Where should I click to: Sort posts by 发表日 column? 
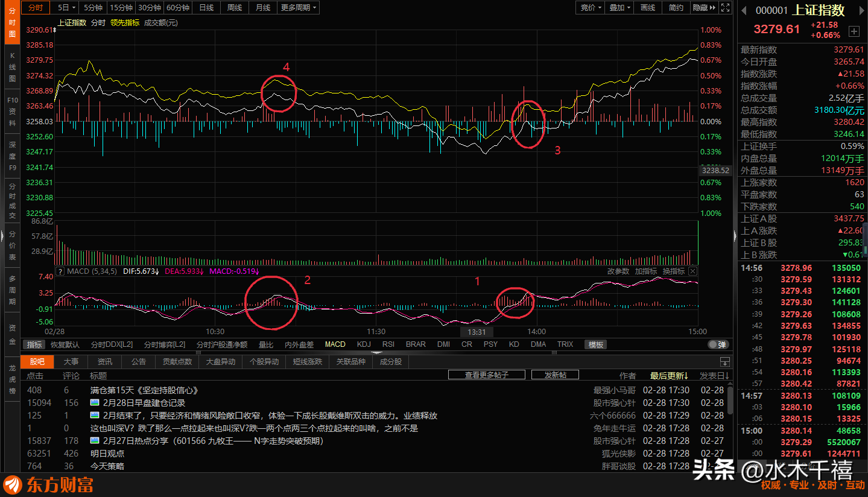[x=714, y=375]
